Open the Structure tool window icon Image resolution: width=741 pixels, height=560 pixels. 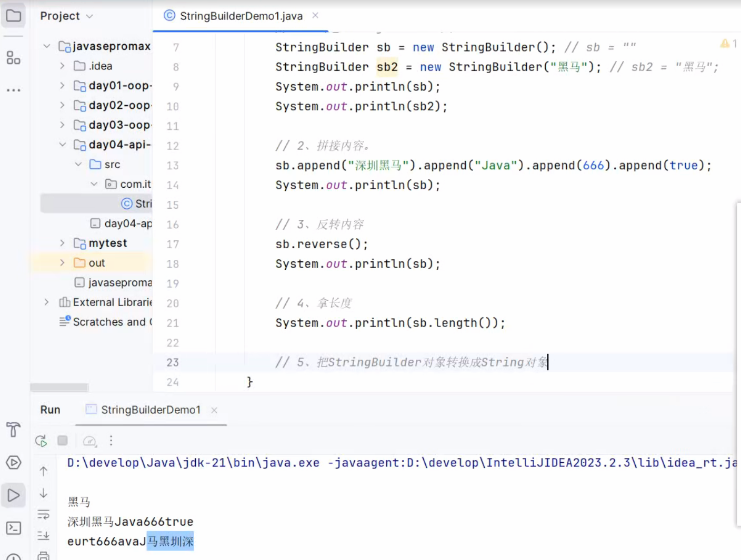pos(13,58)
